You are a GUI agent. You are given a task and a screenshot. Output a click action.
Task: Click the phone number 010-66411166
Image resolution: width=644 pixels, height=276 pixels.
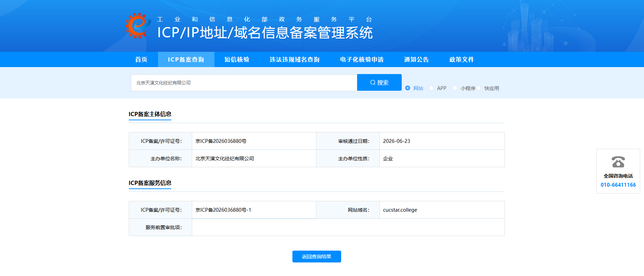[x=618, y=185]
